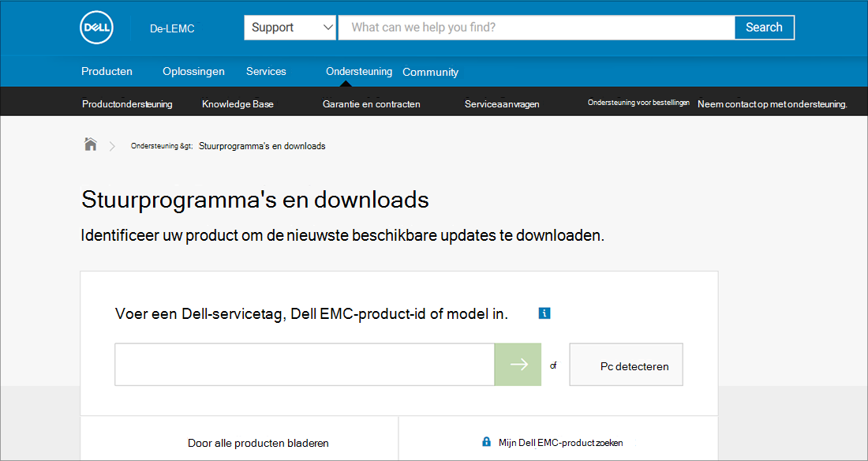Open Garantie en contracten
The width and height of the screenshot is (868, 461).
[371, 104]
